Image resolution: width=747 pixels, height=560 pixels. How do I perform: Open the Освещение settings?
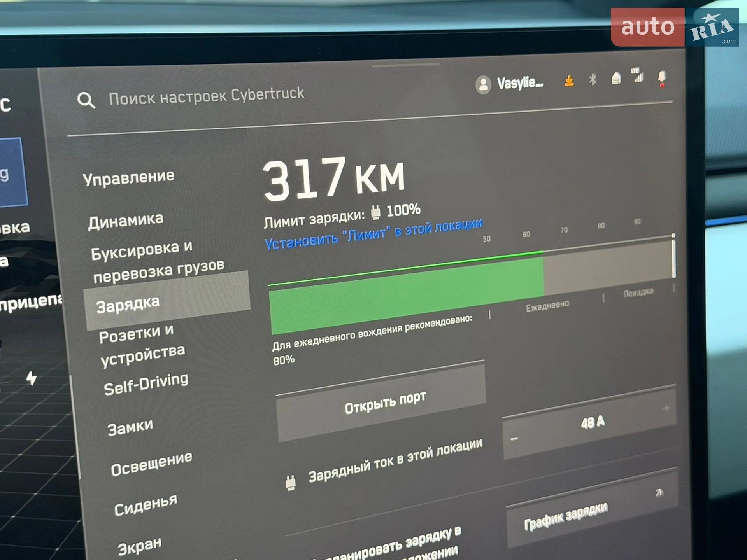[152, 463]
